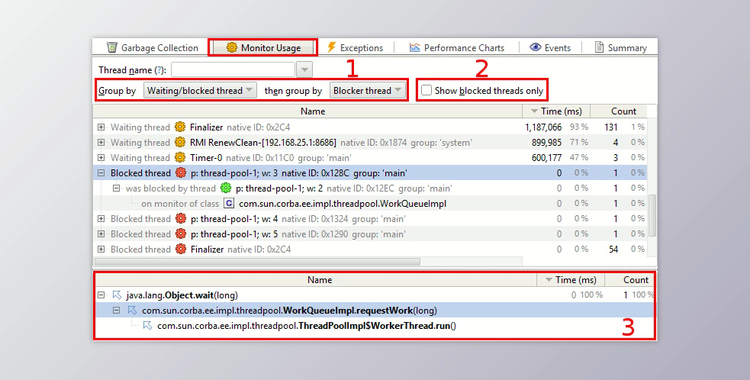Sort bottom panel by Time (ms) column
This screenshot has height=380, width=750.
[571, 280]
